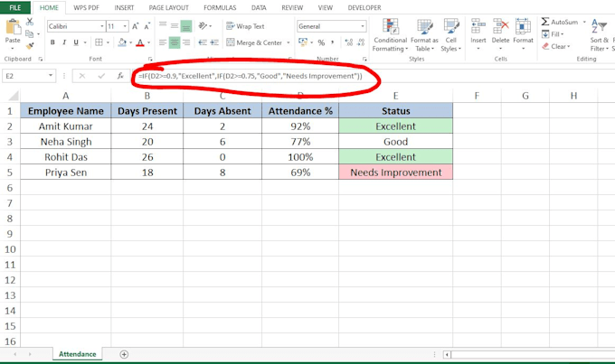Click horizontal scrollbar left arrow

(x=447, y=355)
